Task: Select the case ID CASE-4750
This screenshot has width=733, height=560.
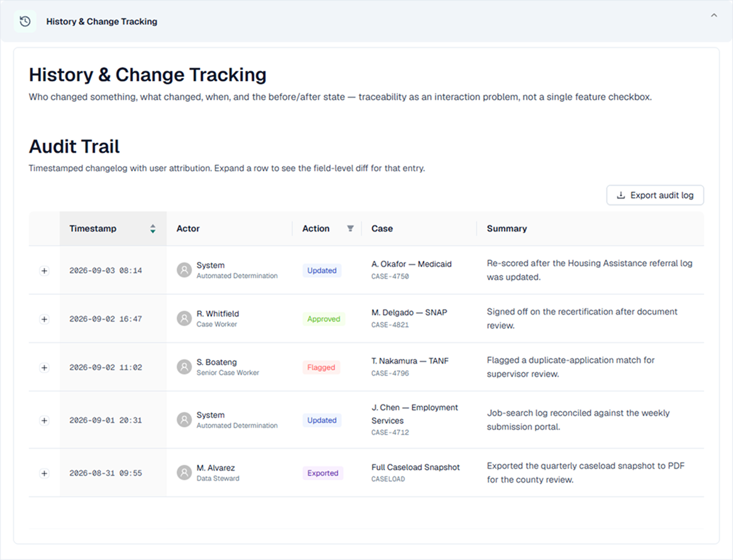Action: click(390, 277)
